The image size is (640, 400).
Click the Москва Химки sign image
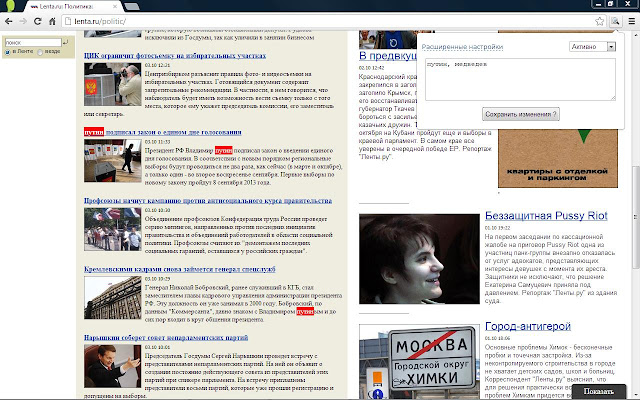(419, 362)
